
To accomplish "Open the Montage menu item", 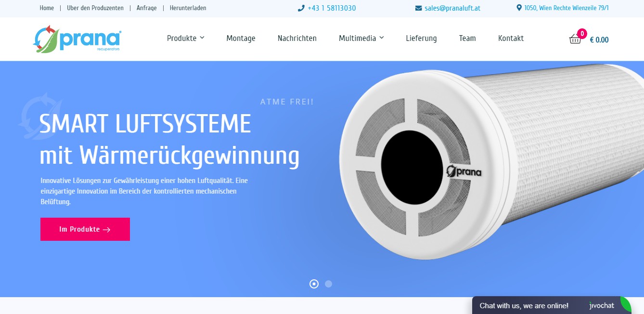I will (x=241, y=39).
